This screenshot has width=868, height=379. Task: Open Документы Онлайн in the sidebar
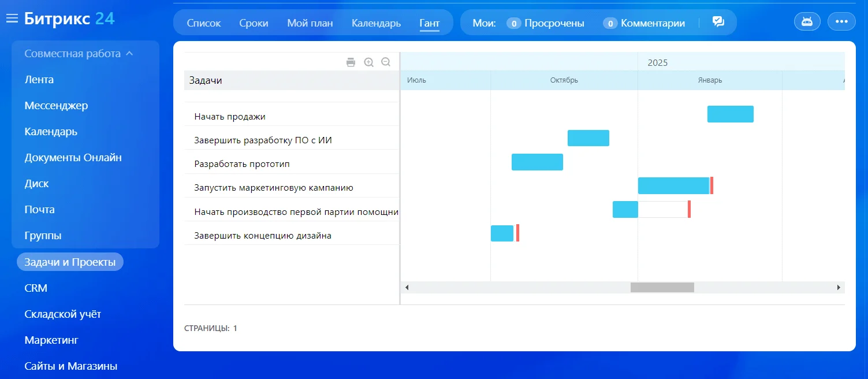coord(73,158)
